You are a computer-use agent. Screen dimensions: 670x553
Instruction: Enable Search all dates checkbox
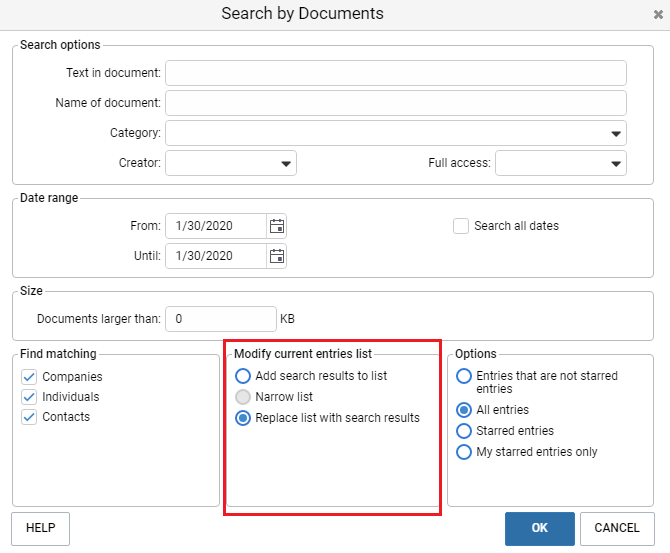click(461, 226)
